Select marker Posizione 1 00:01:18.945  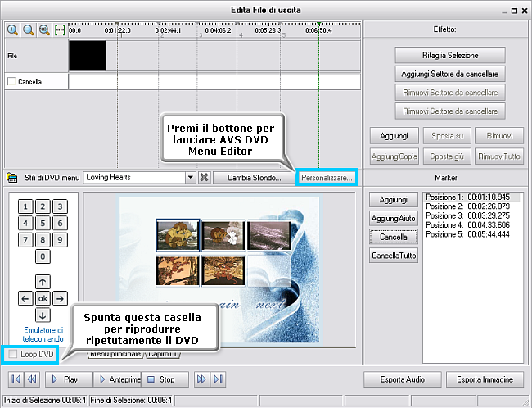coord(472,197)
